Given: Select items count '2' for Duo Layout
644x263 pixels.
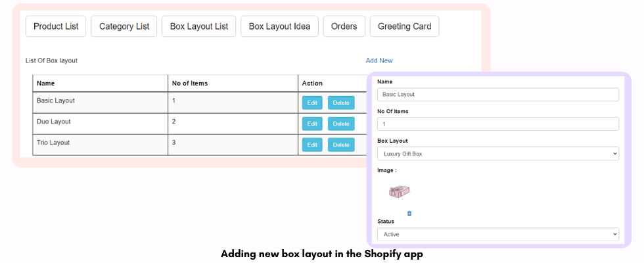Looking at the screenshot, I should [x=233, y=124].
